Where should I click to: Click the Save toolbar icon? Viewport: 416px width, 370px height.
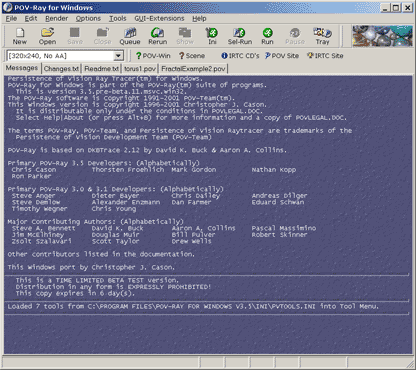75,36
